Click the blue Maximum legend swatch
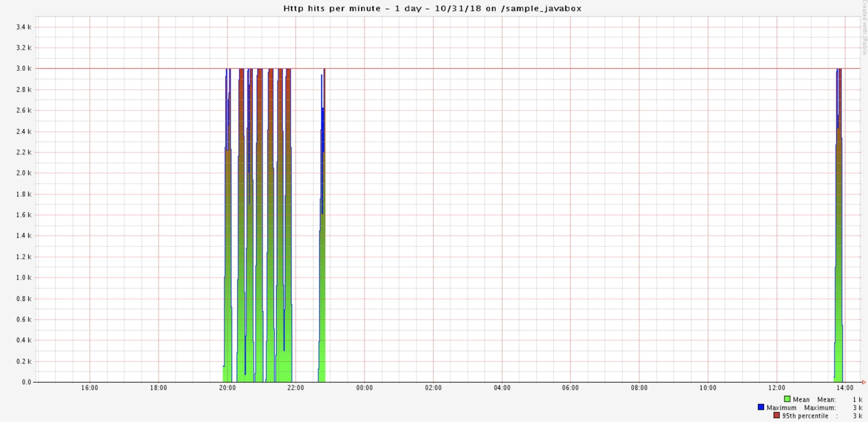This screenshot has height=422, width=868. [x=761, y=408]
